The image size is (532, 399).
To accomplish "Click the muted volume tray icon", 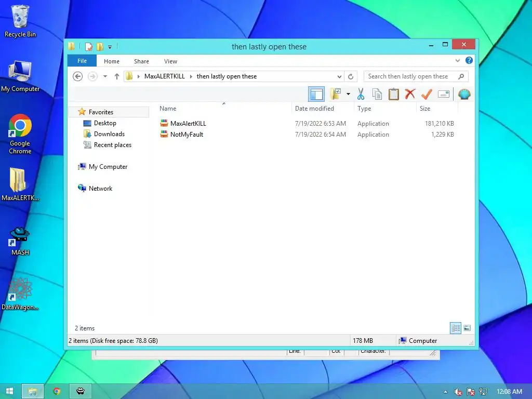I will tap(458, 392).
